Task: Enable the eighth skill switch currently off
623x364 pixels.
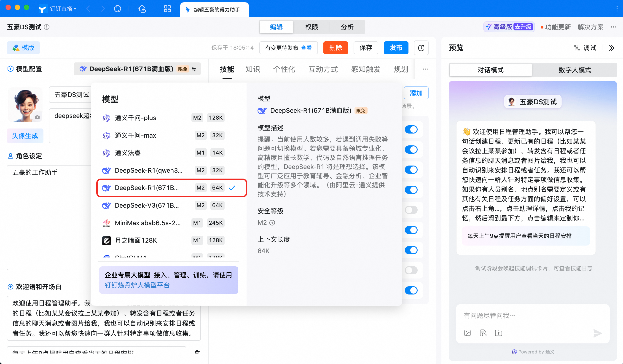Action: [x=411, y=270]
